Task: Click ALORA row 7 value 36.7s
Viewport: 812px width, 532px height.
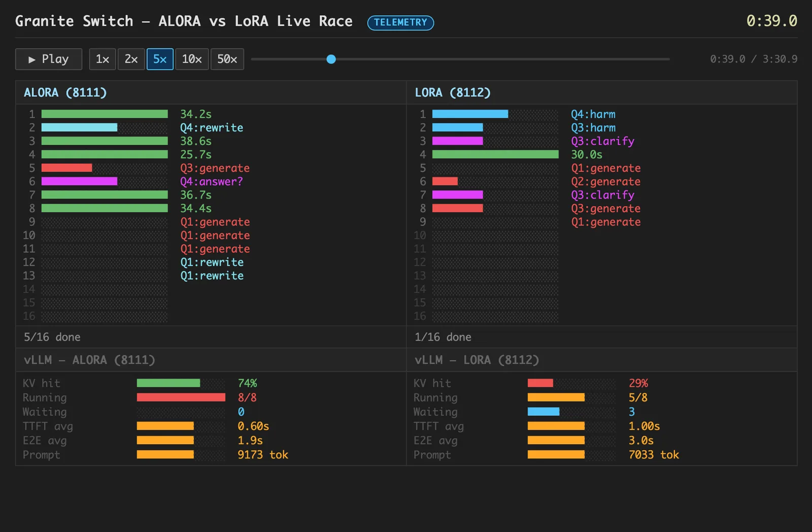Action: (x=196, y=195)
